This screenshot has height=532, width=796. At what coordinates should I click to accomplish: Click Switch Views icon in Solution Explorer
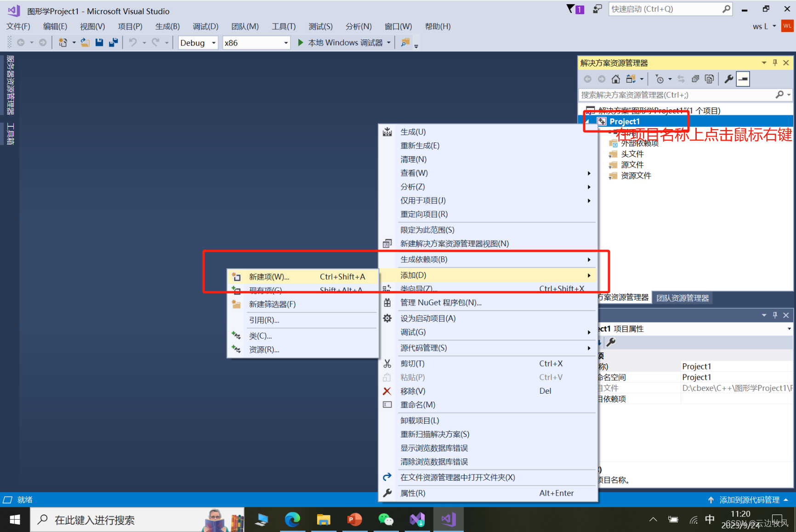[x=631, y=79]
